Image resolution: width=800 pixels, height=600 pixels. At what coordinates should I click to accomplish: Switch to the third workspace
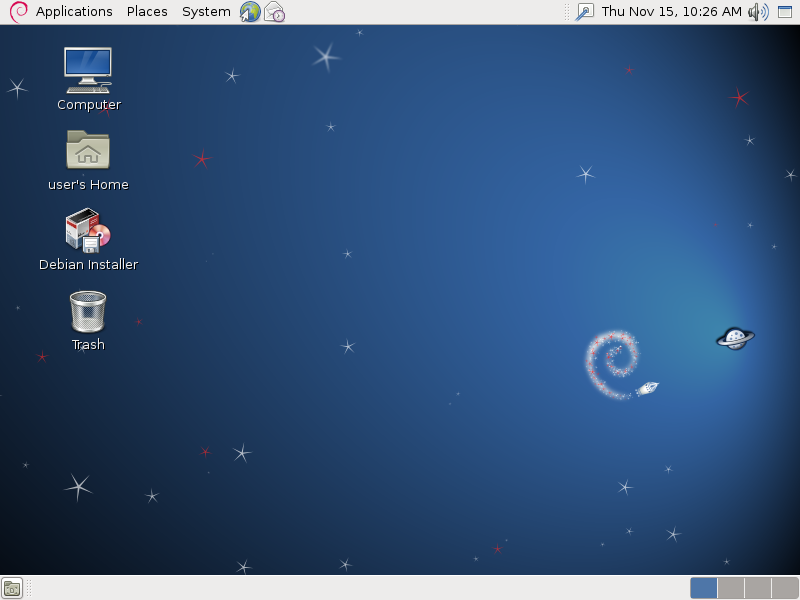(x=758, y=588)
